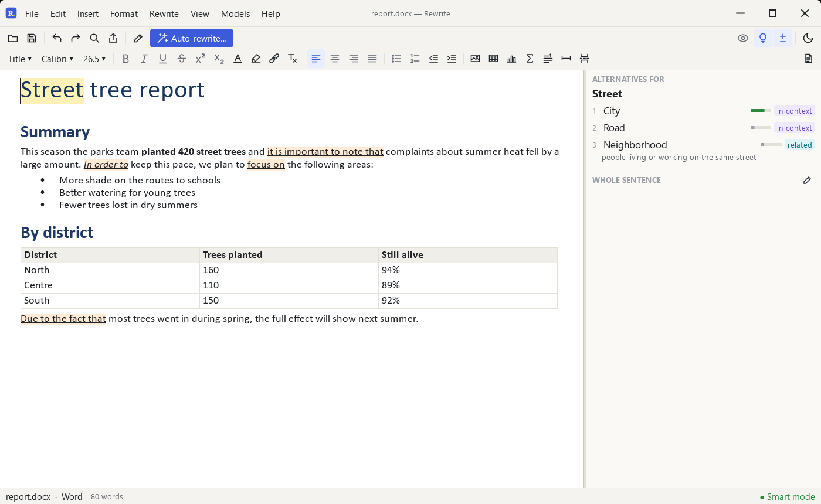Insert an equation with the sigma icon
Screen dimensions: 821x504
click(530, 59)
